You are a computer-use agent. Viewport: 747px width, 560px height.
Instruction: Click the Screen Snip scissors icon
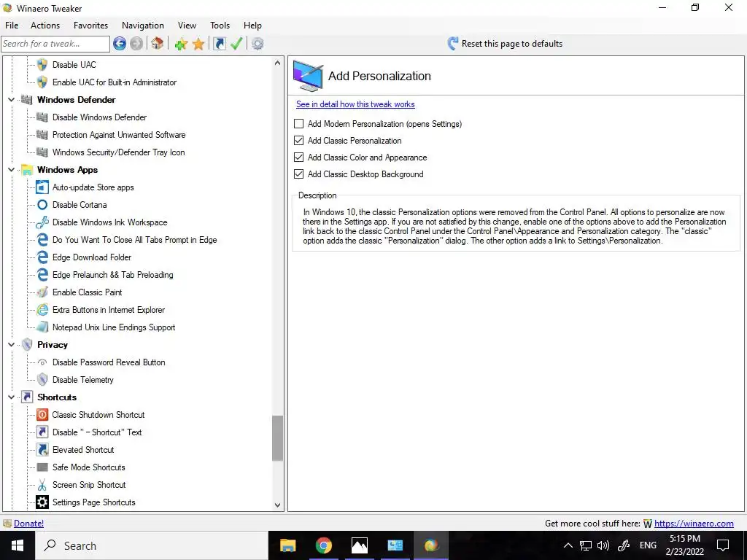42,485
